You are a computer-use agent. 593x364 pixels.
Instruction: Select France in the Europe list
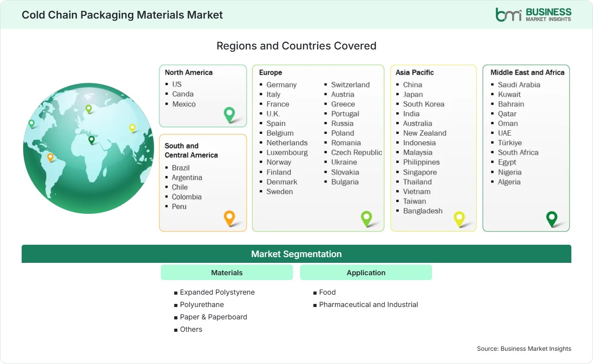click(278, 104)
